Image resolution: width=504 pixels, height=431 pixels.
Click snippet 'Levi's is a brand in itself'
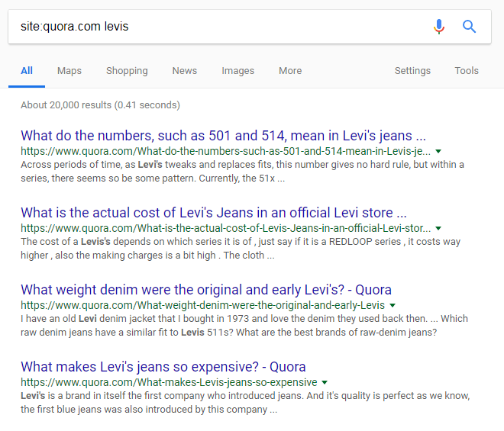pyautogui.click(x=245, y=403)
